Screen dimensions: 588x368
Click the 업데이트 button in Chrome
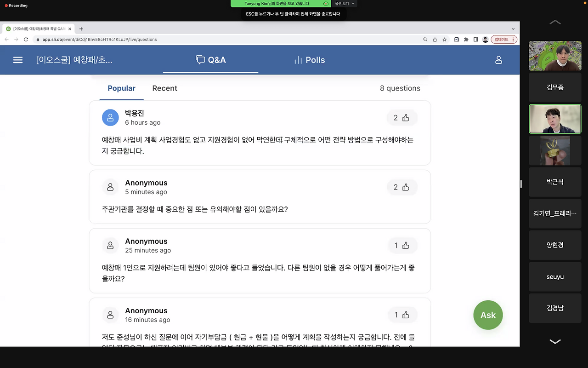point(501,40)
